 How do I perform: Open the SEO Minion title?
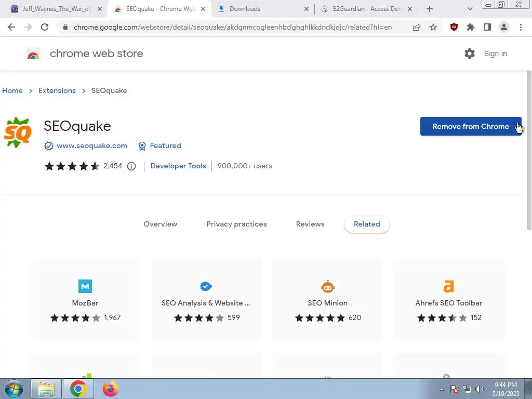(x=327, y=303)
